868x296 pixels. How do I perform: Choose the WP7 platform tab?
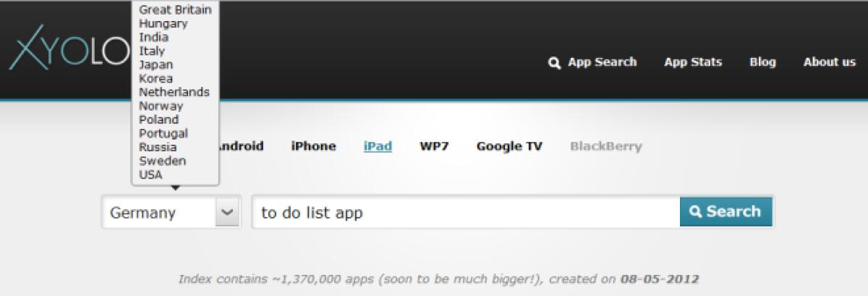434,146
